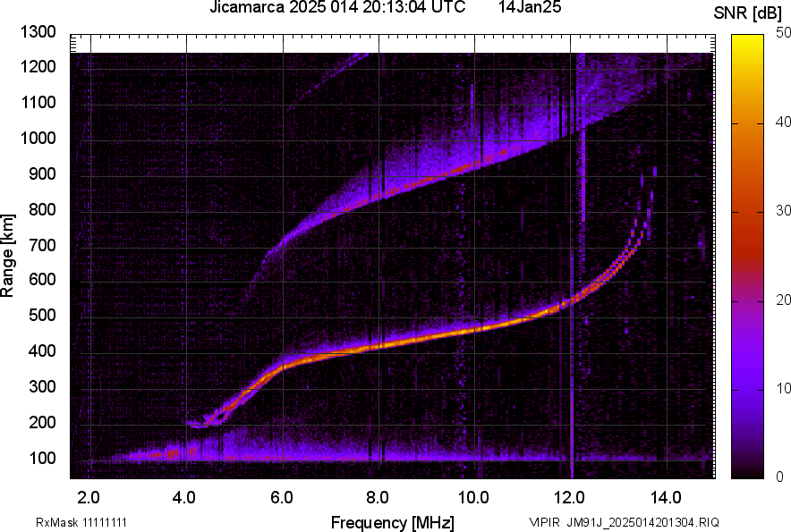791x532 pixels.
Task: Click the 'RxMask 11111111' footer text
Action: tap(81, 522)
